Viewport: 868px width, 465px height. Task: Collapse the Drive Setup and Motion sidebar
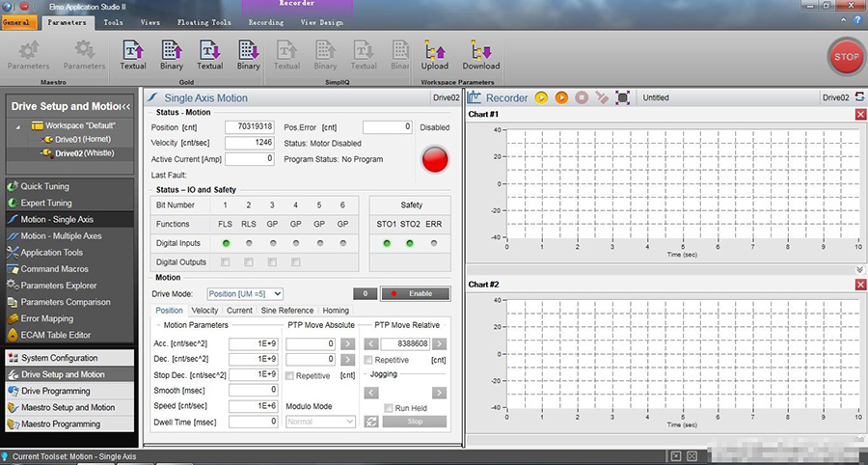pyautogui.click(x=126, y=105)
